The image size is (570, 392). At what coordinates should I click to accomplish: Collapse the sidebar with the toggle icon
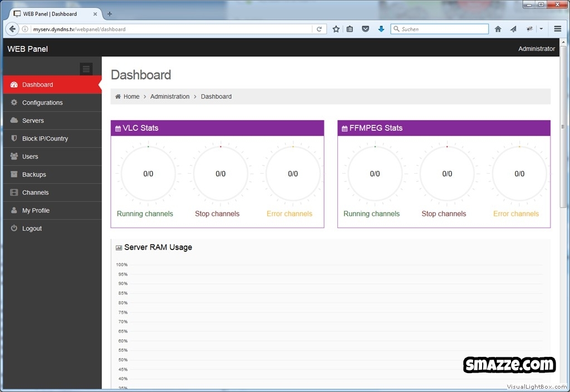pyautogui.click(x=86, y=68)
